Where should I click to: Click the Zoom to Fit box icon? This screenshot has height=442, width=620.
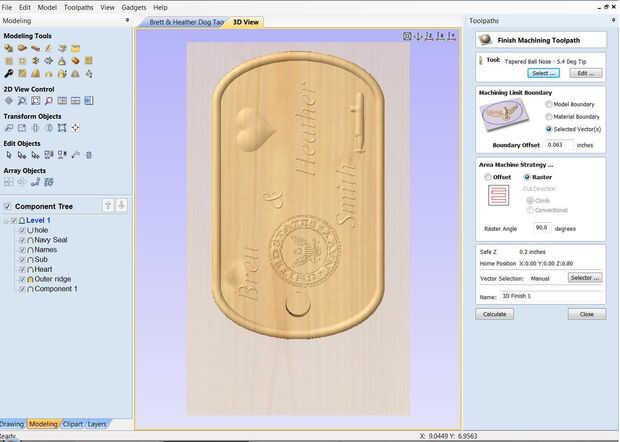35,101
